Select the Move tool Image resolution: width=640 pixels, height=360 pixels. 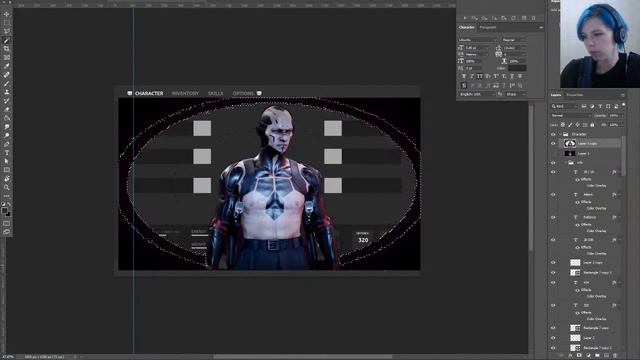point(7,14)
